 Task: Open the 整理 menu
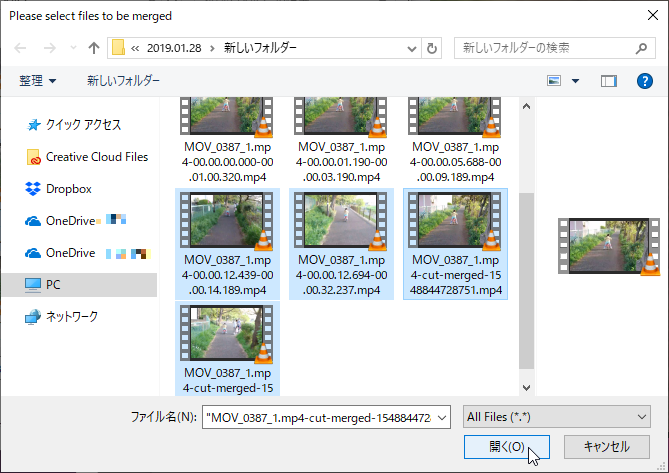tap(37, 81)
